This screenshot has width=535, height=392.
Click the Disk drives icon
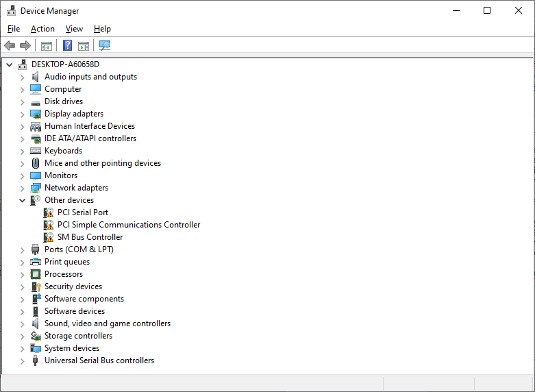click(x=36, y=101)
